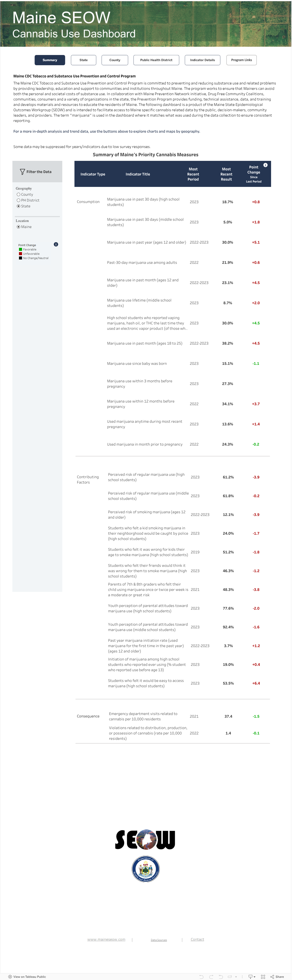This screenshot has height=980, width=292.
Task: Open the Public Health District tab
Action: [x=156, y=60]
